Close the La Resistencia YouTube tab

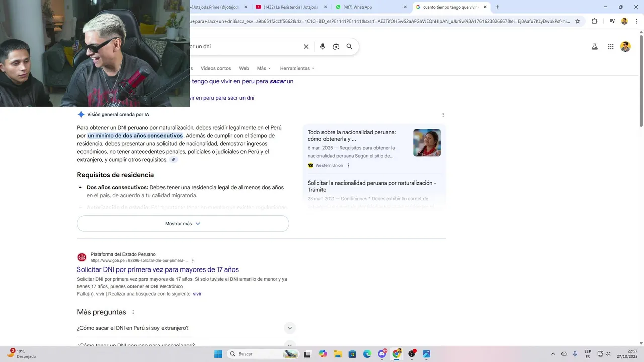click(x=326, y=7)
